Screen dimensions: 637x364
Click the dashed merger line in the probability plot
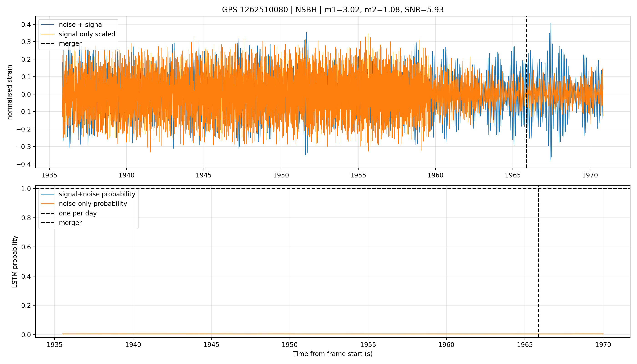[538, 261]
